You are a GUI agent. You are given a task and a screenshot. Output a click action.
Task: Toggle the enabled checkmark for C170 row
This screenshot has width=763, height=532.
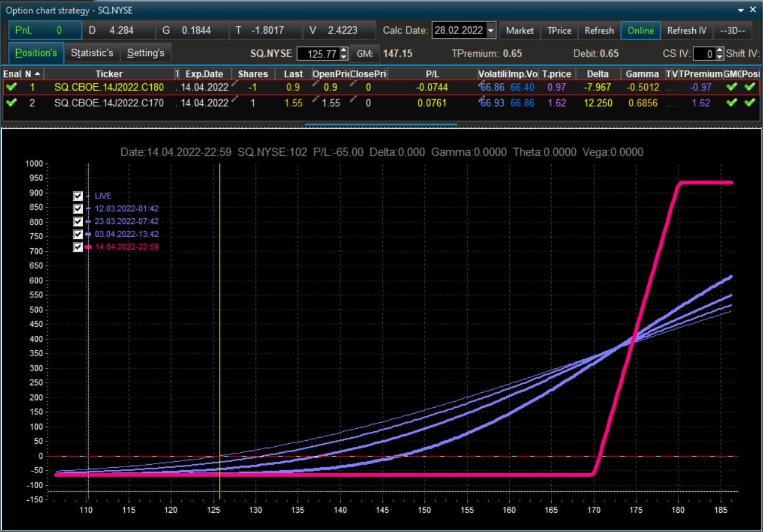(11, 103)
